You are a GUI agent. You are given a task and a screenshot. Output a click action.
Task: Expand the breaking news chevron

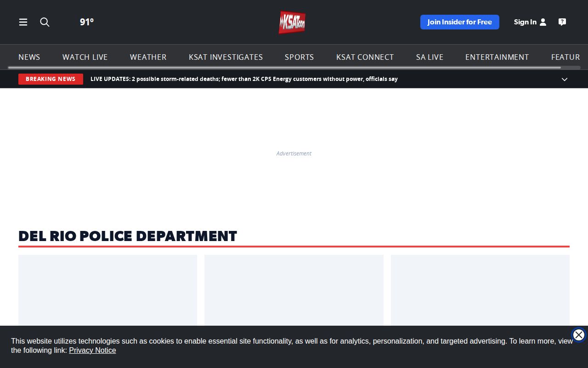click(565, 79)
